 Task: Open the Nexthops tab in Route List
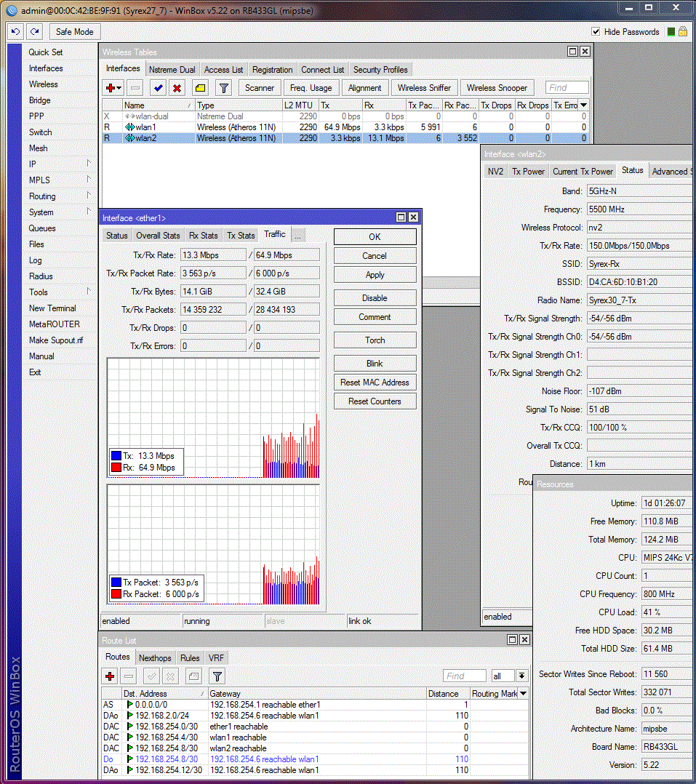click(155, 658)
